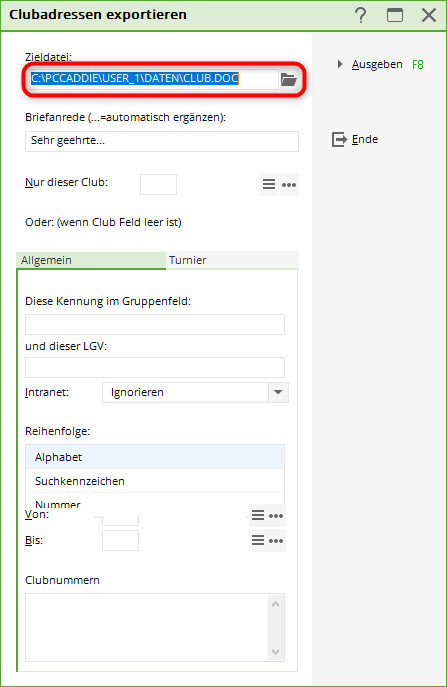Expand the Intranet dropdown arrow
The height and width of the screenshot is (687, 447).
(278, 392)
